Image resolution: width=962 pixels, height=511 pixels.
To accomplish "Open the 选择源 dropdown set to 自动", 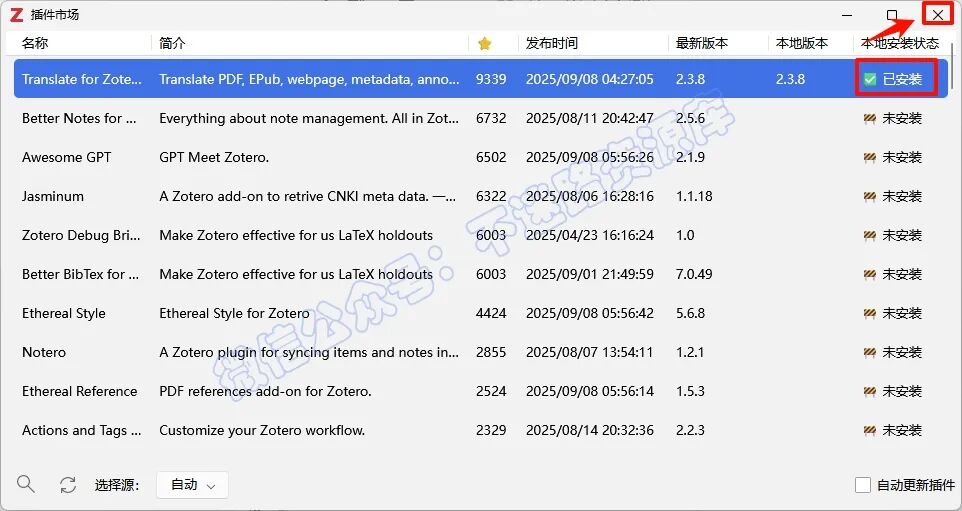I will 193,485.
